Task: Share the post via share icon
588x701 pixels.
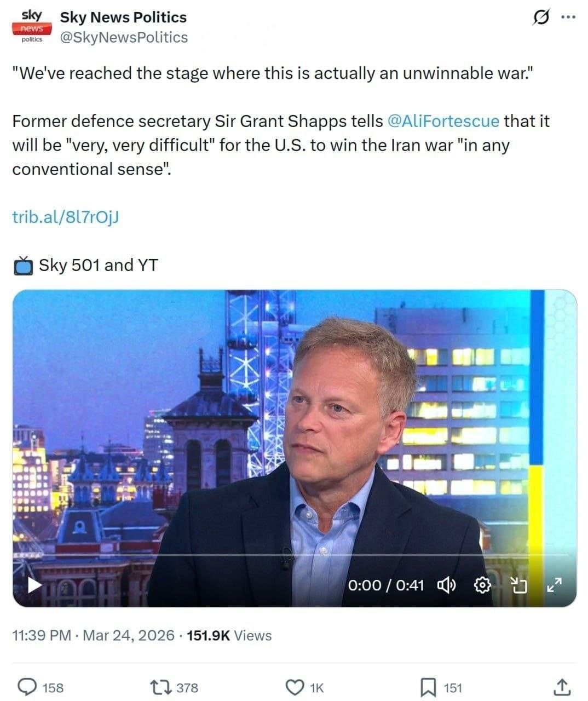Action: [562, 687]
